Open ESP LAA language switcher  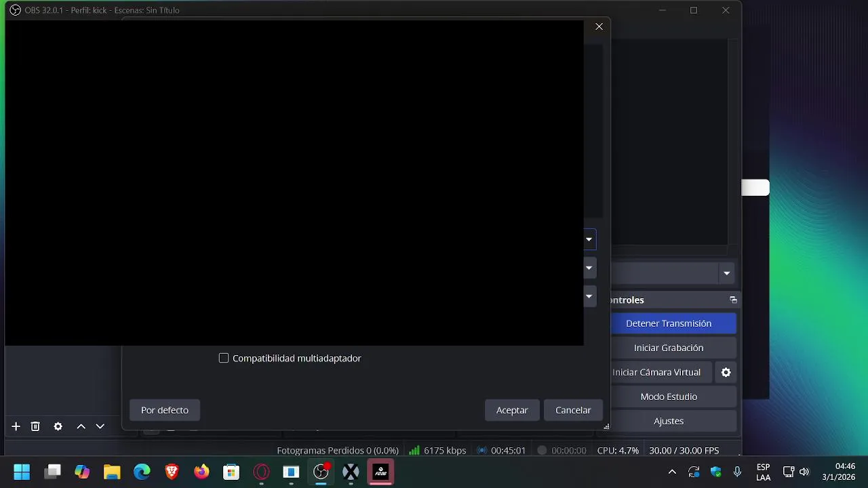point(763,472)
